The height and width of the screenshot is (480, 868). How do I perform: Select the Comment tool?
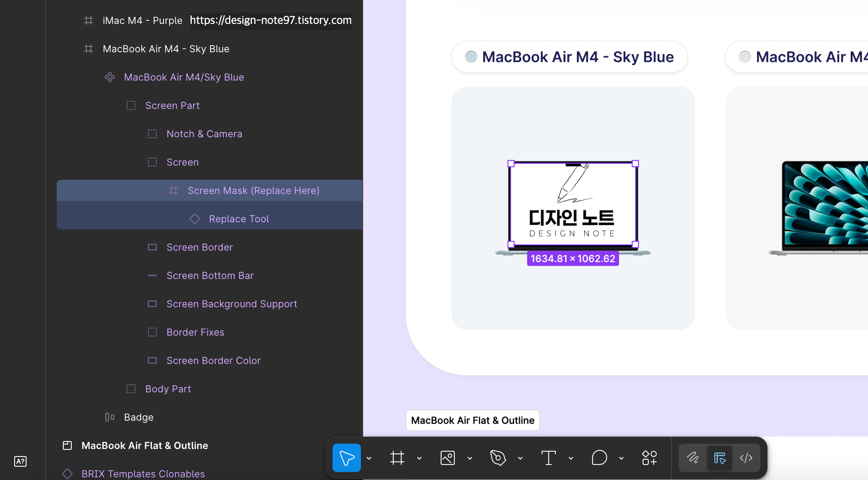[599, 458]
